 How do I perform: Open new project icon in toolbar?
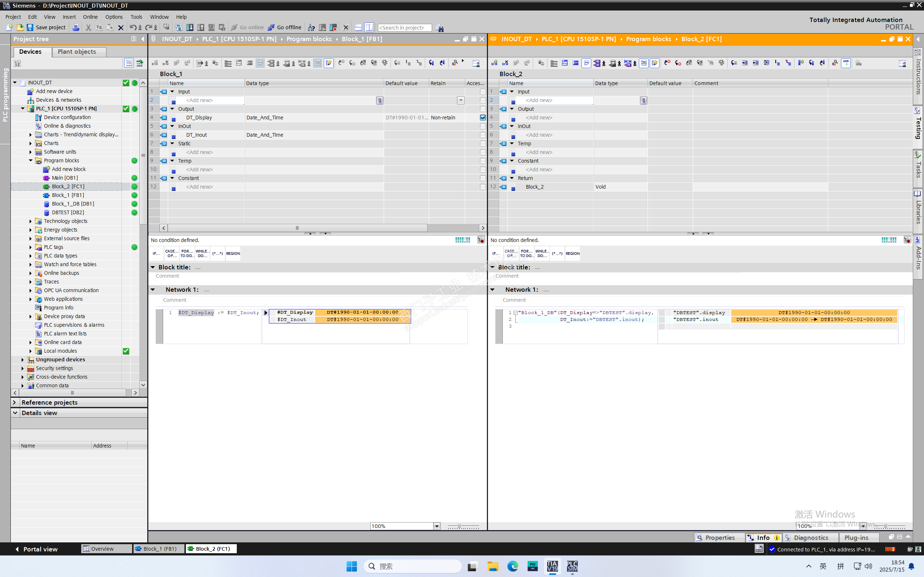pyautogui.click(x=9, y=27)
